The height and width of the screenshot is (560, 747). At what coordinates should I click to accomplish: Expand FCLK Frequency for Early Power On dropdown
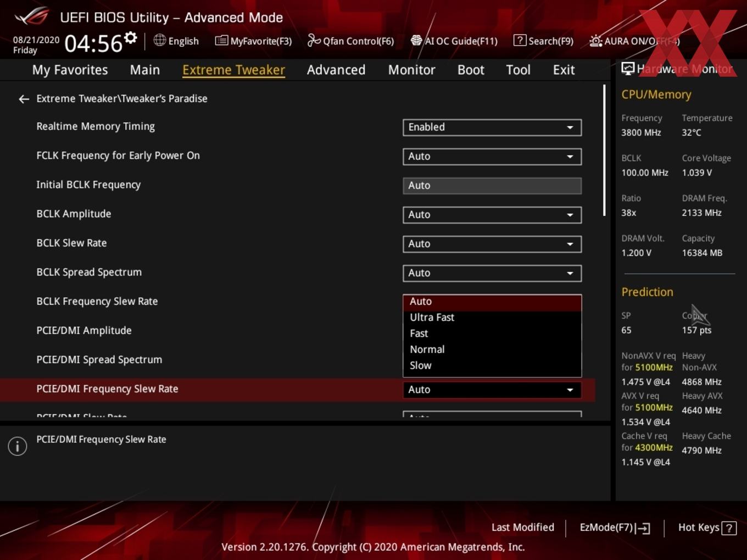pos(492,156)
